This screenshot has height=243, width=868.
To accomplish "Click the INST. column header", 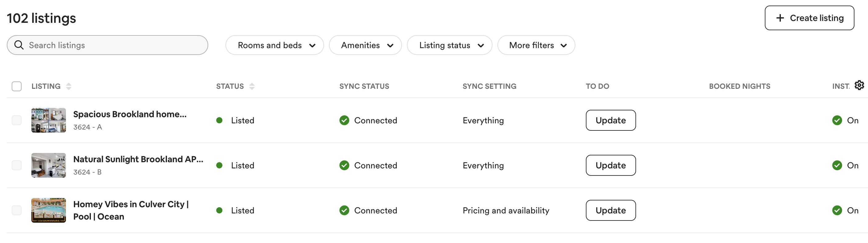I will tap(841, 86).
